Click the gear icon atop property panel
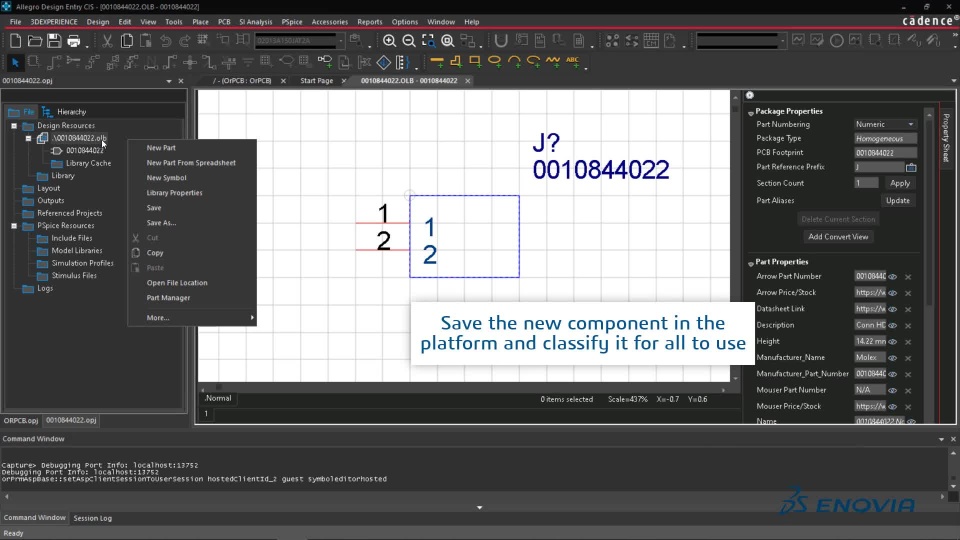Screen dimensions: 960x540 (x=750, y=96)
